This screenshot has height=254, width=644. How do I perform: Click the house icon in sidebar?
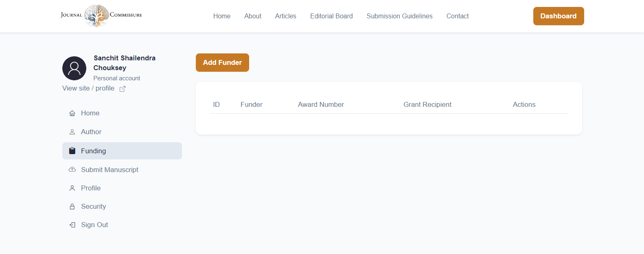(x=72, y=113)
